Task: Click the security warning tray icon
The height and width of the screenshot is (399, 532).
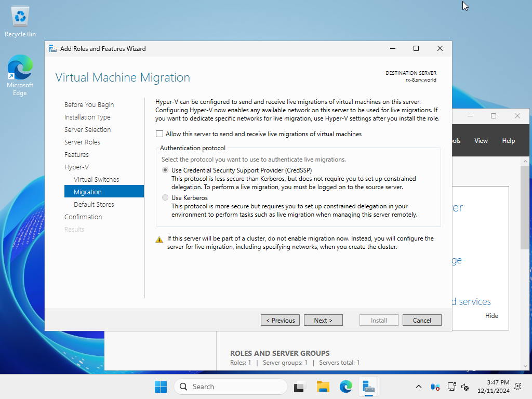Action: coord(435,387)
